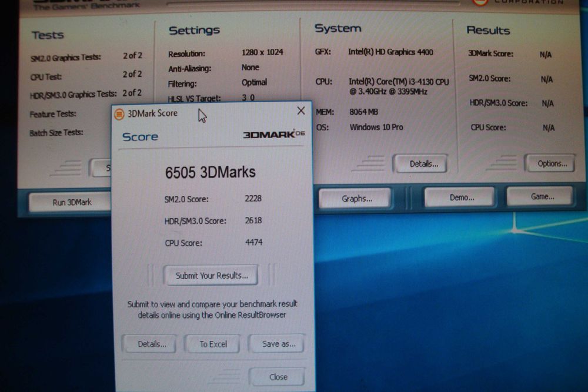Click Online ResultBrowser description text
The height and width of the screenshot is (392, 588).
point(212,309)
